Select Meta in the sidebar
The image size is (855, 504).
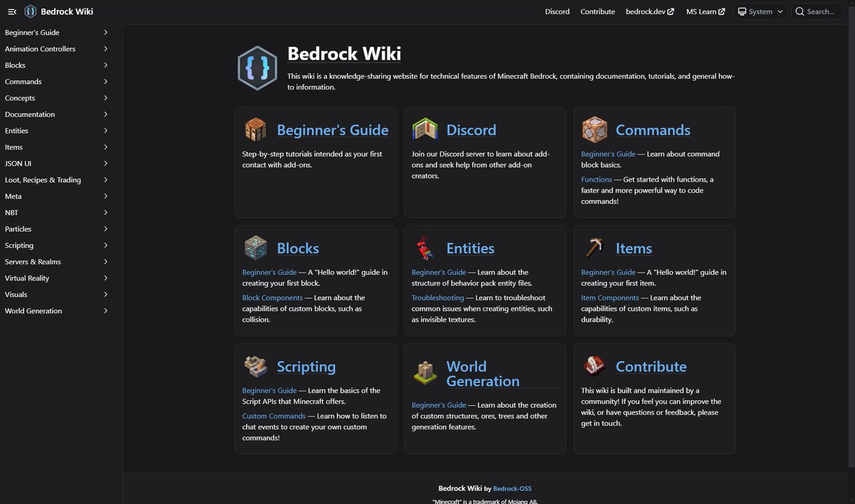point(13,196)
